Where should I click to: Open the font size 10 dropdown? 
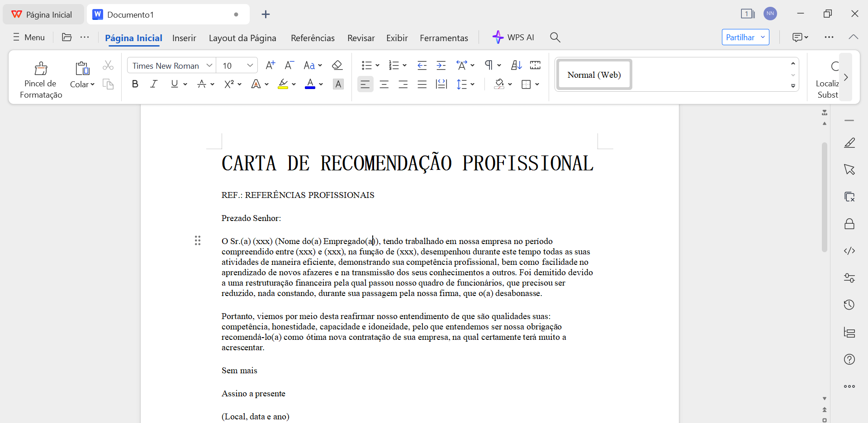coord(250,66)
